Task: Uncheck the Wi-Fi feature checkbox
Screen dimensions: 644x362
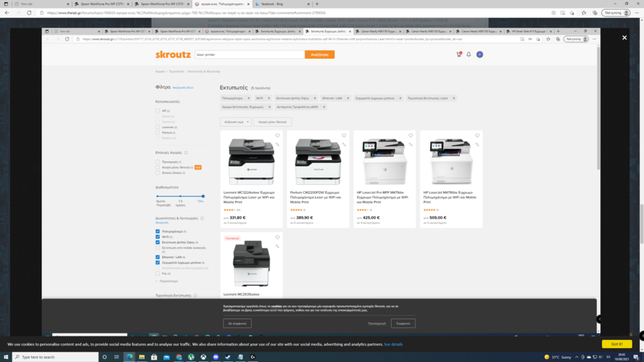Action: tap(158, 237)
